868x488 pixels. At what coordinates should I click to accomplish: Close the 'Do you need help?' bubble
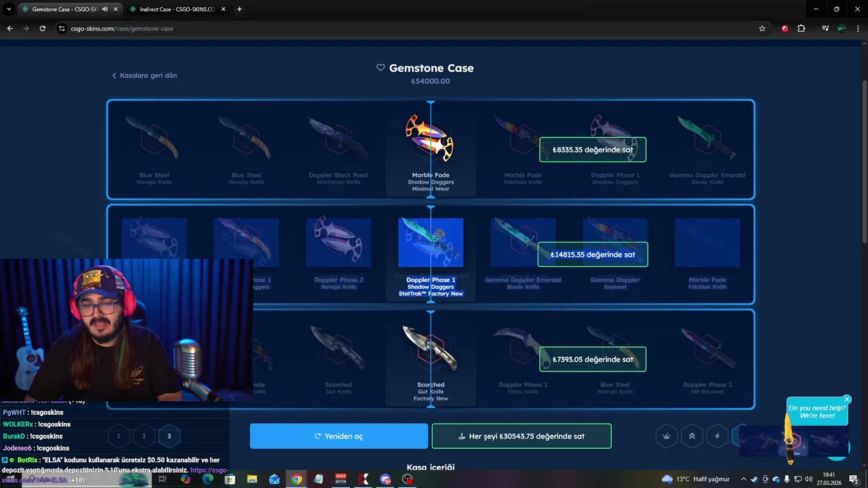(847, 399)
